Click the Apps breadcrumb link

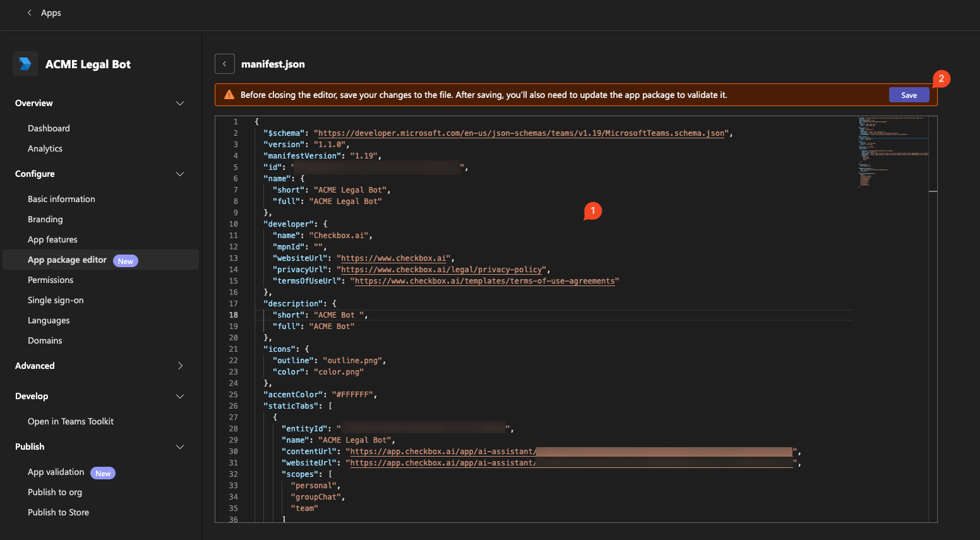(x=51, y=13)
